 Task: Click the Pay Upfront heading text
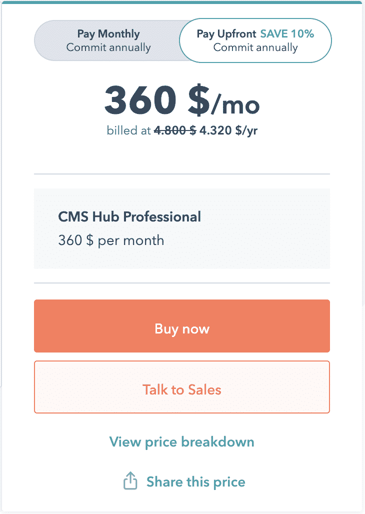(x=226, y=34)
